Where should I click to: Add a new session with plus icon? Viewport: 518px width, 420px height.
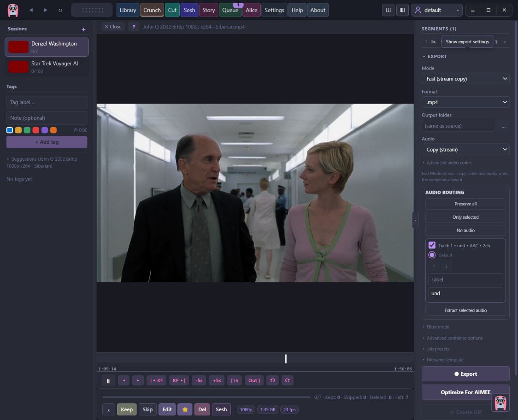click(83, 29)
